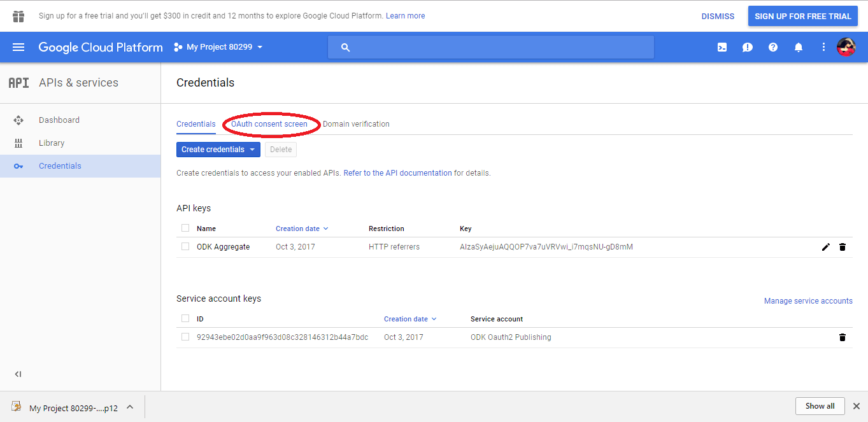The width and height of the screenshot is (868, 422).
Task: Click the 92943ebe02d0 service key ID
Action: [x=282, y=337]
